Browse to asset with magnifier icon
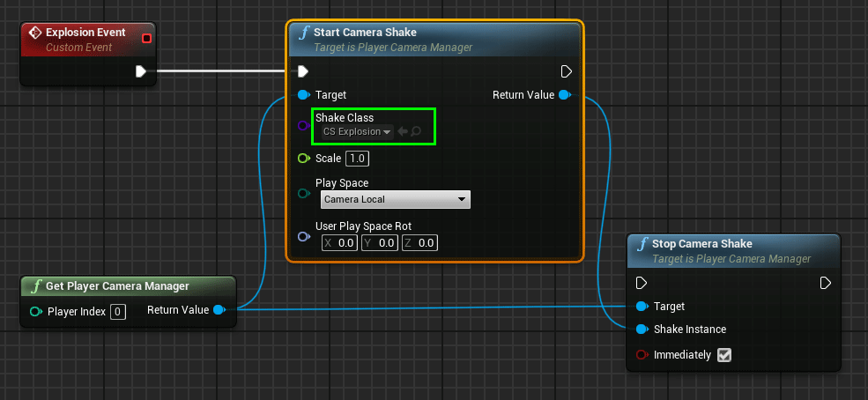The height and width of the screenshot is (400, 868). click(x=416, y=131)
